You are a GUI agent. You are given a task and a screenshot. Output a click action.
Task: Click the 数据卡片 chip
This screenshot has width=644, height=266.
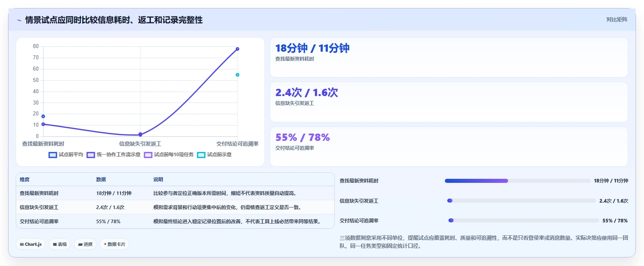(x=115, y=244)
